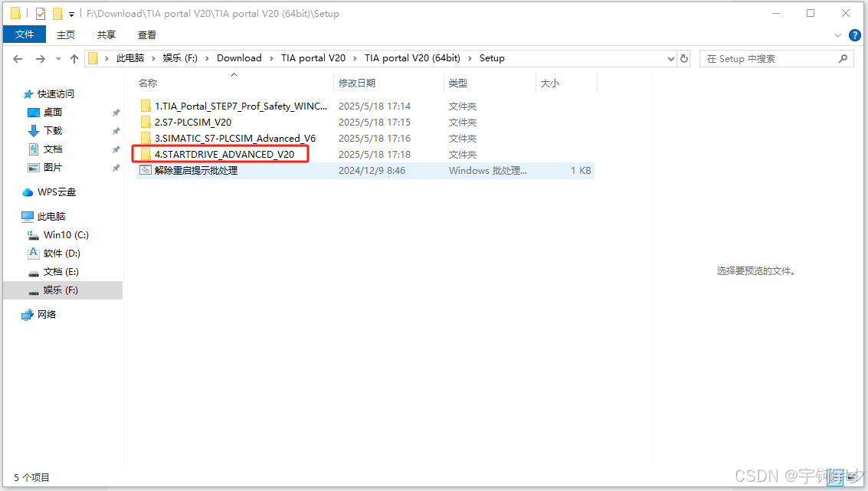The image size is (868, 491).
Task: Open the help question mark icon
Action: 855,35
